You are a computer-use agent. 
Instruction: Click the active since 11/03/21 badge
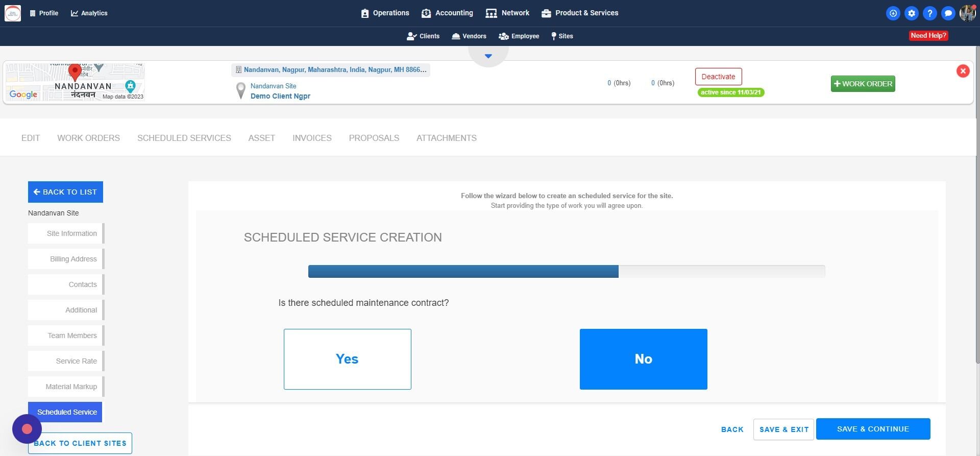coord(731,92)
